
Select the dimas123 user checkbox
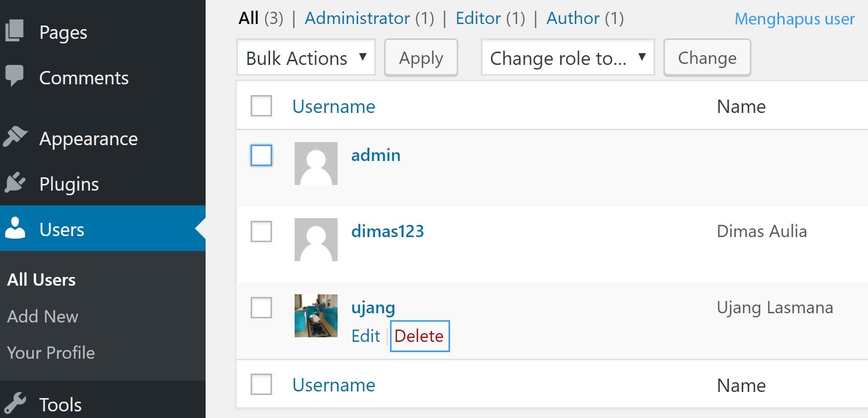click(261, 231)
